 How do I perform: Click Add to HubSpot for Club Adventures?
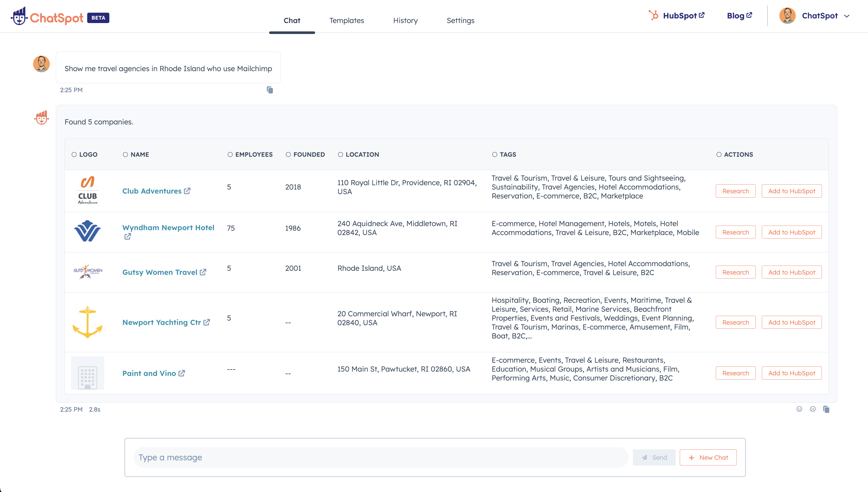[x=792, y=191]
